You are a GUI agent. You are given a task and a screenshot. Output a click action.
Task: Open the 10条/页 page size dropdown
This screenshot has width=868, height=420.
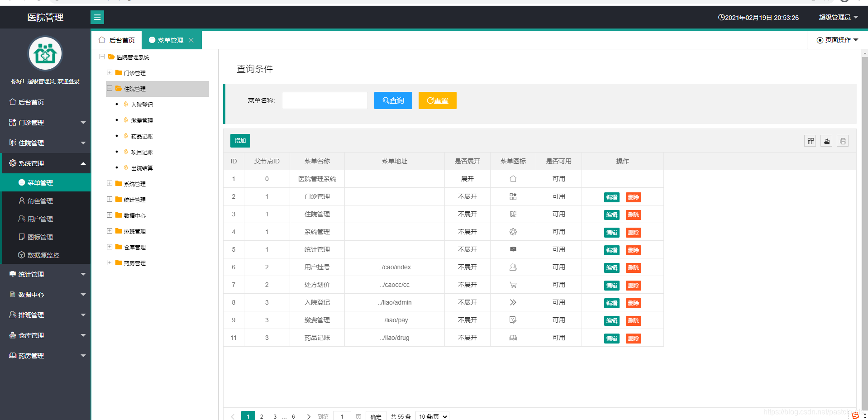tap(432, 416)
